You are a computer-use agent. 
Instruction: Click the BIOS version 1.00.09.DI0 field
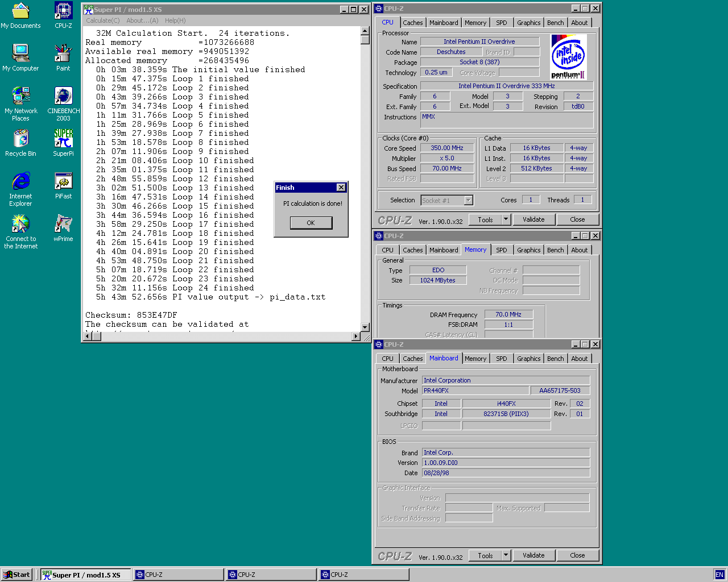506,463
